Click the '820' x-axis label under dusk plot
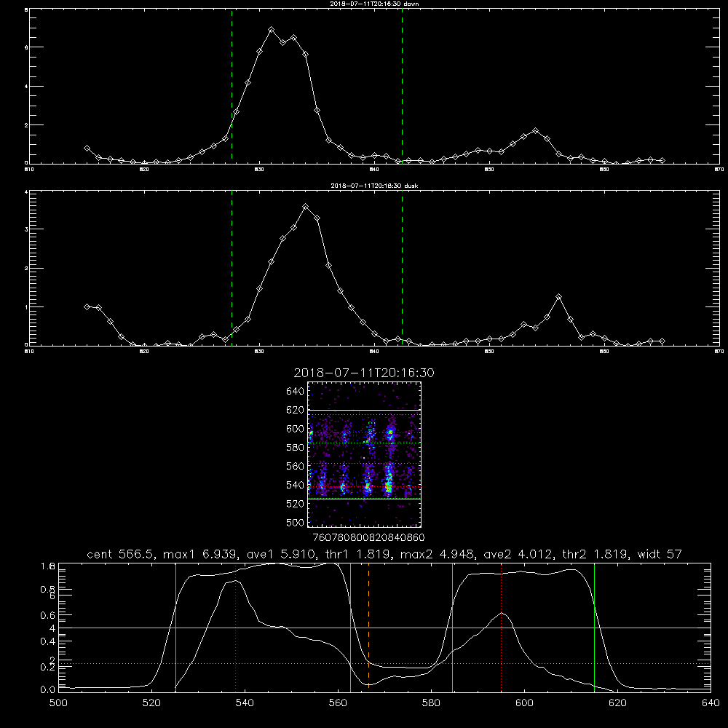 click(144, 352)
